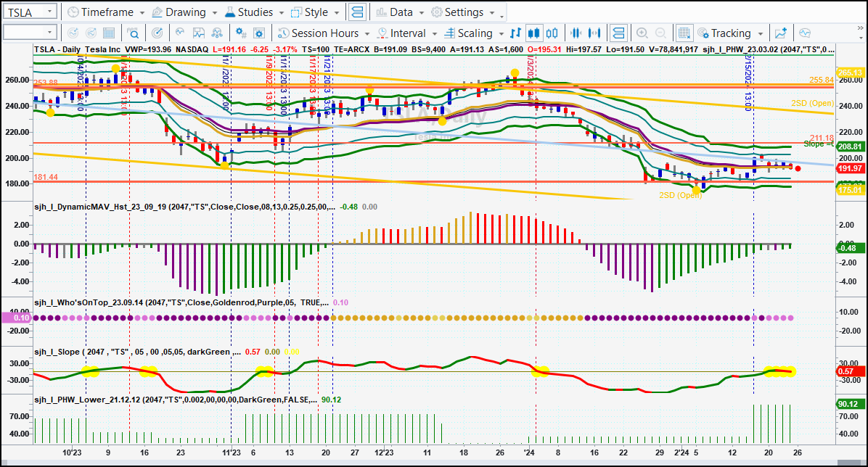Open the Settings menu
Viewport: 868px width, 467px height.
(x=463, y=12)
